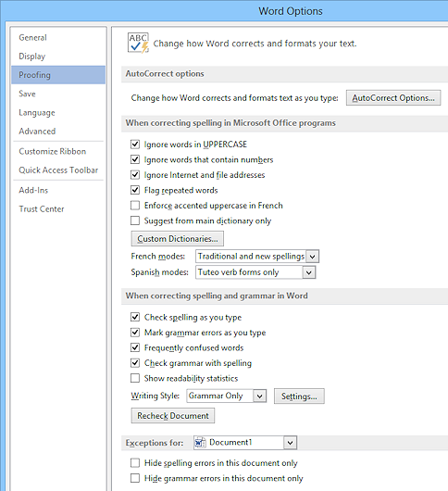Toggle Frequently confused words checkbox
The height and width of the screenshot is (491, 448).
click(135, 347)
